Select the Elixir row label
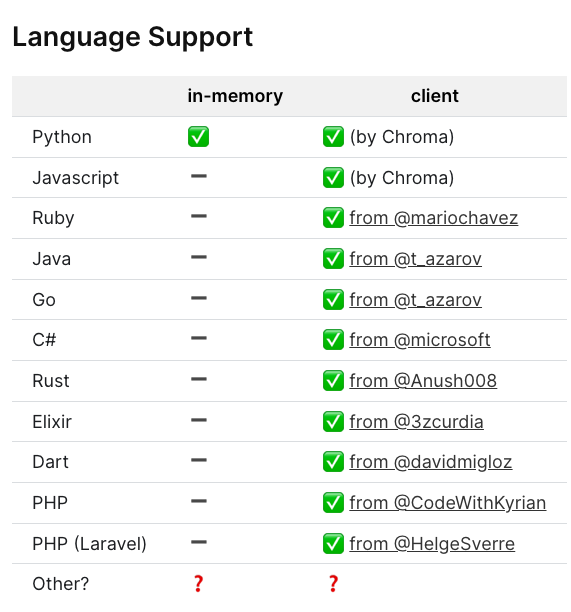 [52, 422]
